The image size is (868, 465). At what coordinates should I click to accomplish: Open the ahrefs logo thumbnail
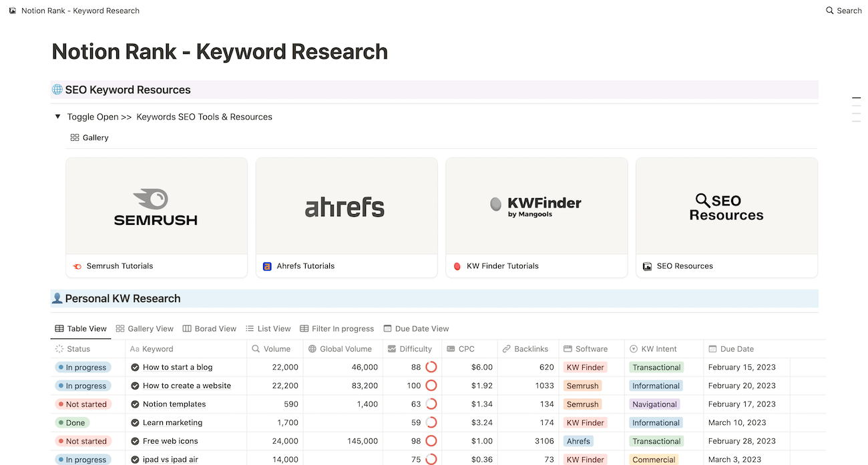coord(347,207)
